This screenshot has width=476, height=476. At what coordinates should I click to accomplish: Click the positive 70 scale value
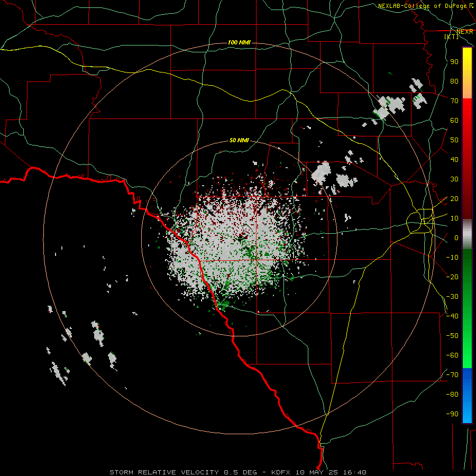(454, 101)
